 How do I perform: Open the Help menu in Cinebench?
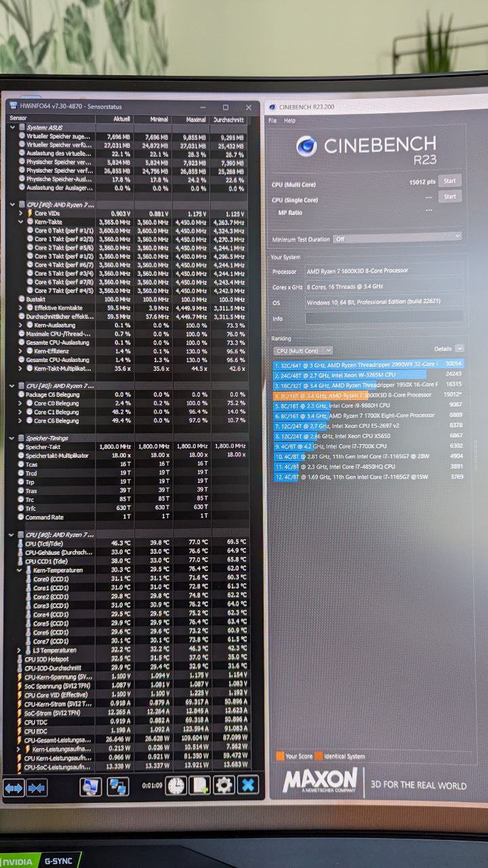click(x=289, y=121)
